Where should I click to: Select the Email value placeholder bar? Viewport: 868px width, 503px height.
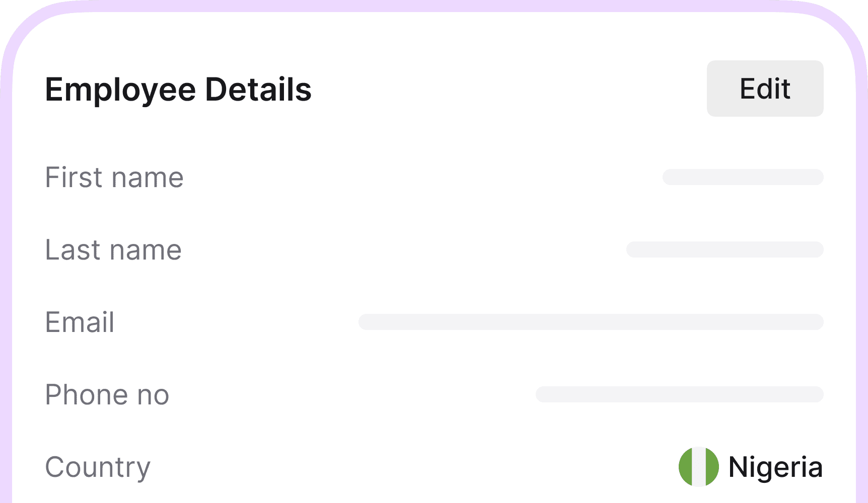[591, 322]
